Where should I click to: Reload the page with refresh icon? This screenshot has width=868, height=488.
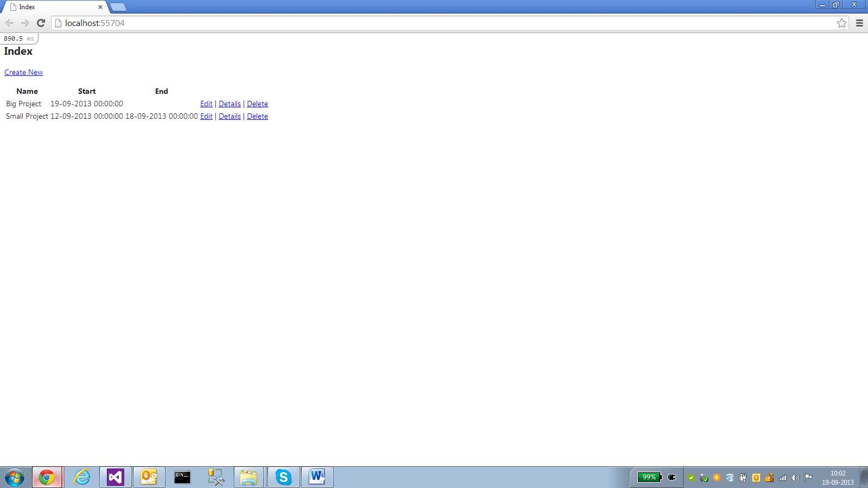[x=41, y=23]
